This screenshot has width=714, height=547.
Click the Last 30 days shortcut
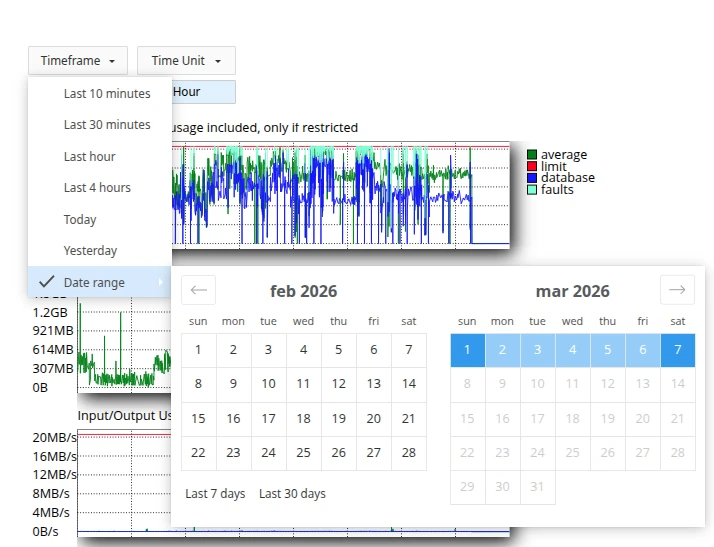tap(292, 494)
